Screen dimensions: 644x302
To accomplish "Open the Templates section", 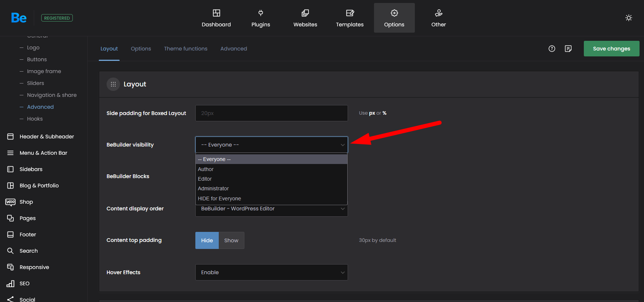I will pyautogui.click(x=350, y=18).
